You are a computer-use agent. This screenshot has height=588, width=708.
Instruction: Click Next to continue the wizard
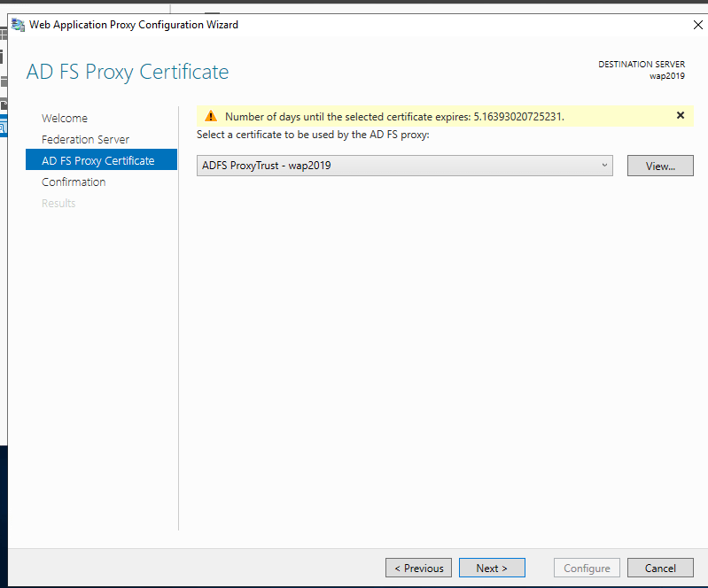coord(491,568)
